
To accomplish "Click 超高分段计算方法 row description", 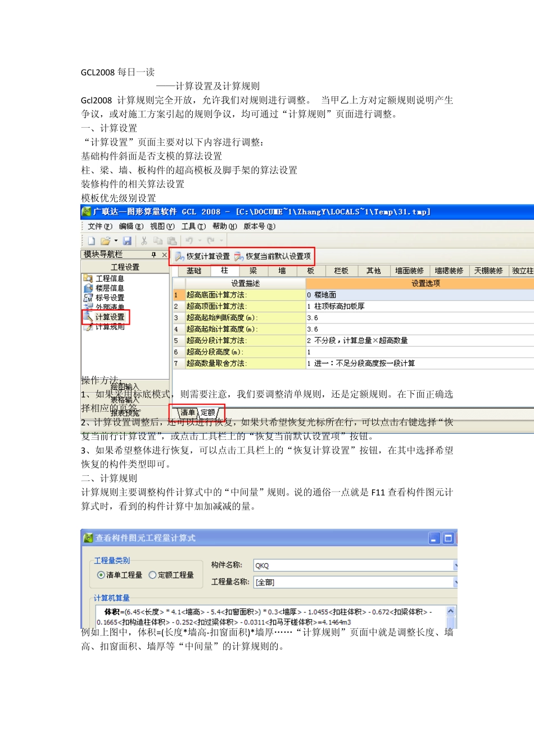I will [x=245, y=341].
